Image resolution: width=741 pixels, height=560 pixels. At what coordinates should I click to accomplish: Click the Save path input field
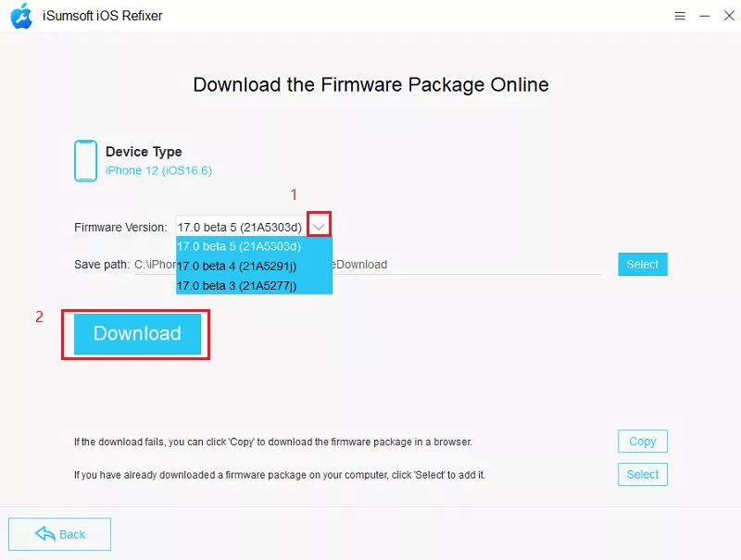click(367, 265)
